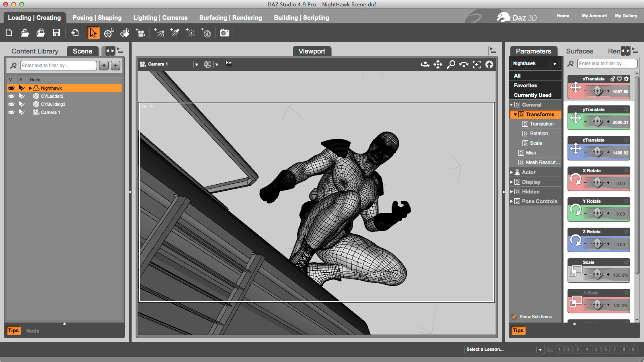
Task: Click the All parameters filter
Action: pos(535,76)
